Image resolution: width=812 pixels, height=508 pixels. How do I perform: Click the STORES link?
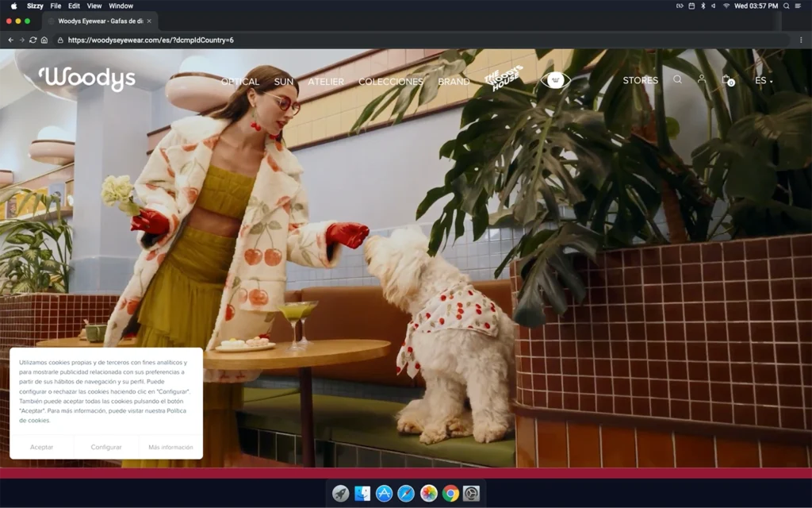[x=640, y=81]
